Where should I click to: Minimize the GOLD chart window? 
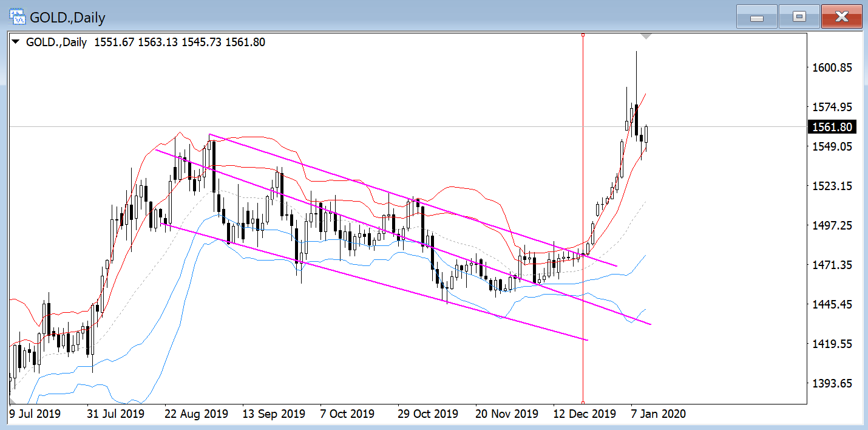pos(756,17)
